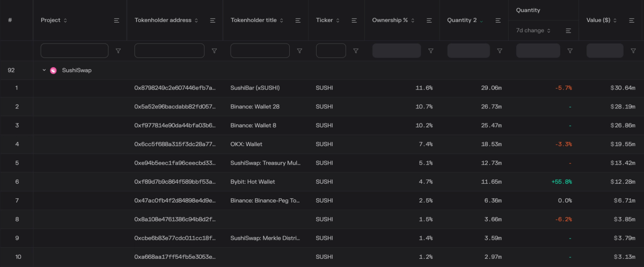Image resolution: width=644 pixels, height=267 pixels.
Task: Sort by Quantity 2 header
Action: 465,20
